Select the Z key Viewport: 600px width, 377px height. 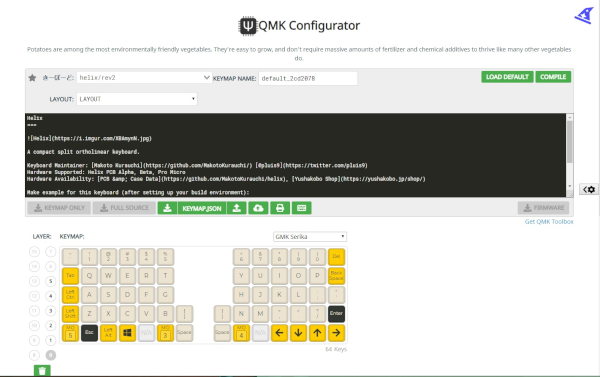click(90, 313)
